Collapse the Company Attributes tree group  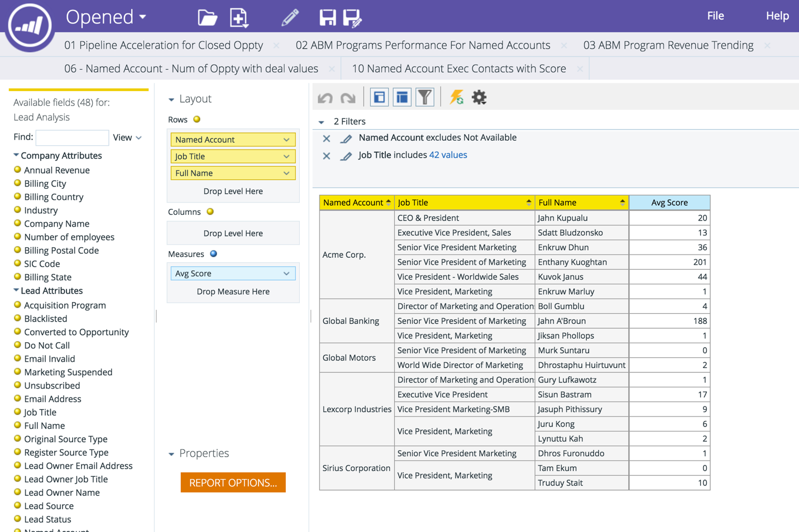point(16,155)
